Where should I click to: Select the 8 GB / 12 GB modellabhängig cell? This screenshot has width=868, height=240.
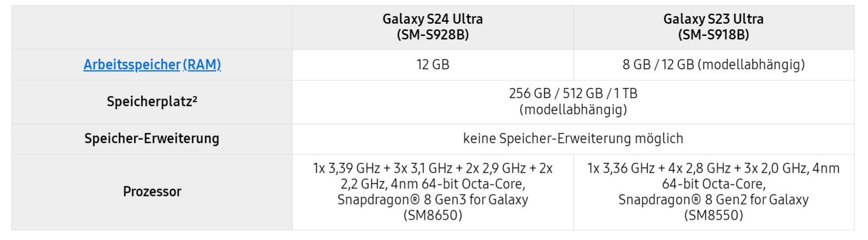[713, 65]
